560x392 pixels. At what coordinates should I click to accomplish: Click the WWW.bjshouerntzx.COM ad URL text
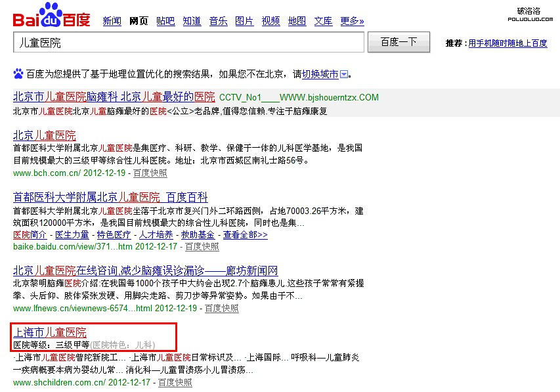coord(329,97)
